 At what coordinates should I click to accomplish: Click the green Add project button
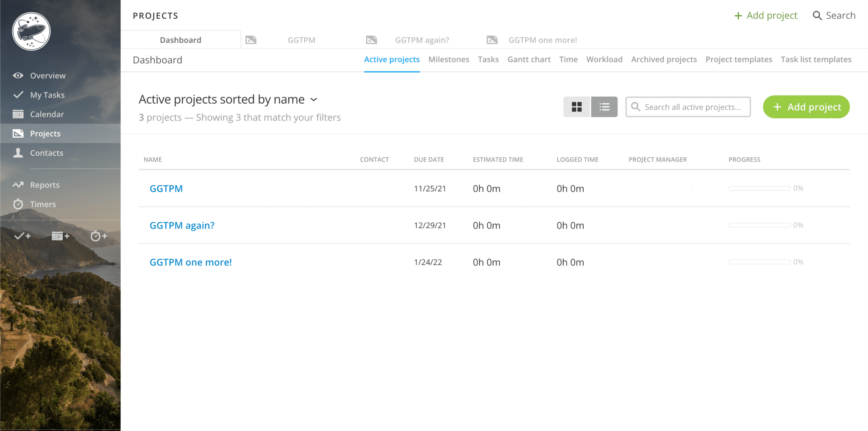(806, 107)
